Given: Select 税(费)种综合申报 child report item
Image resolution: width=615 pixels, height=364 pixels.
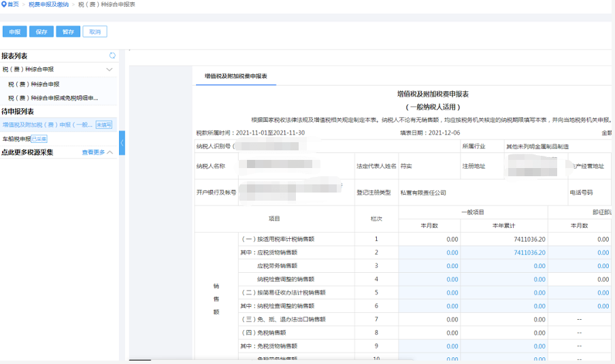Looking at the screenshot, I should 34,84.
